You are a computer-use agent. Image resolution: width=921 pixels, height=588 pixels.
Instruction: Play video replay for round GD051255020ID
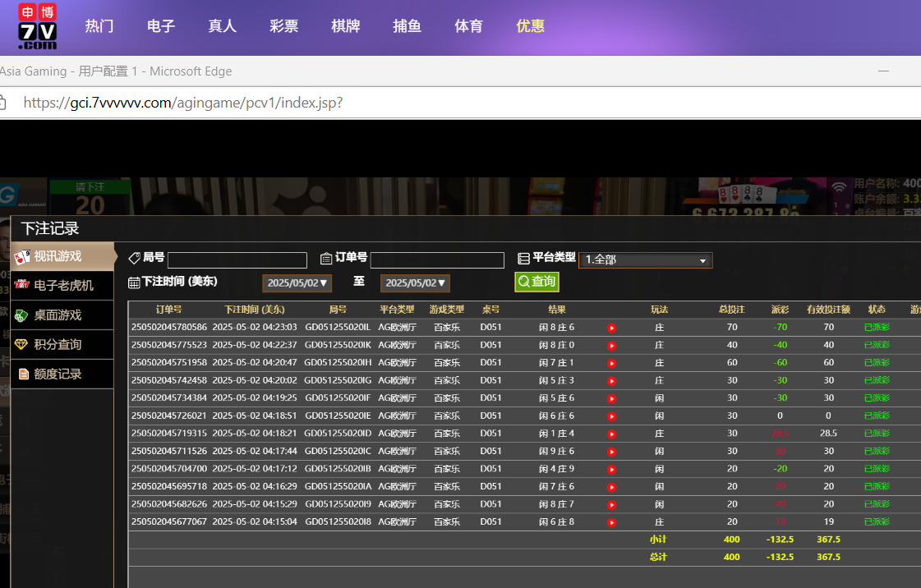pyautogui.click(x=611, y=434)
